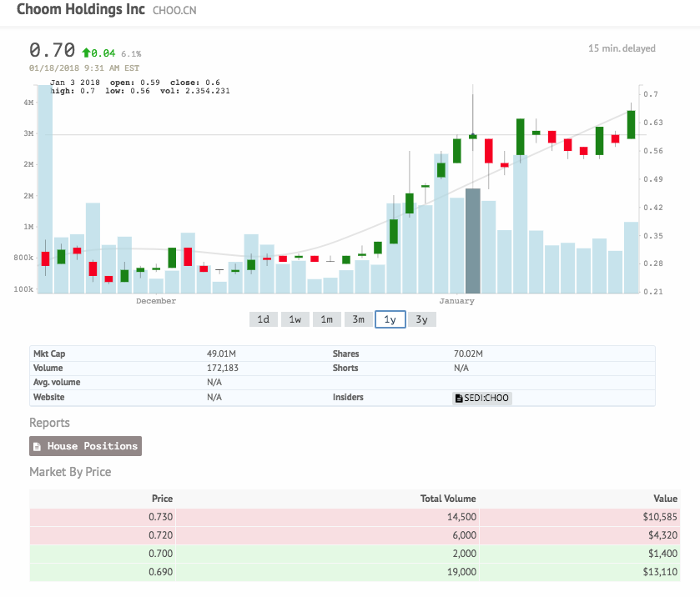
Task: Click the 0.730 ask price row
Action: (353, 518)
